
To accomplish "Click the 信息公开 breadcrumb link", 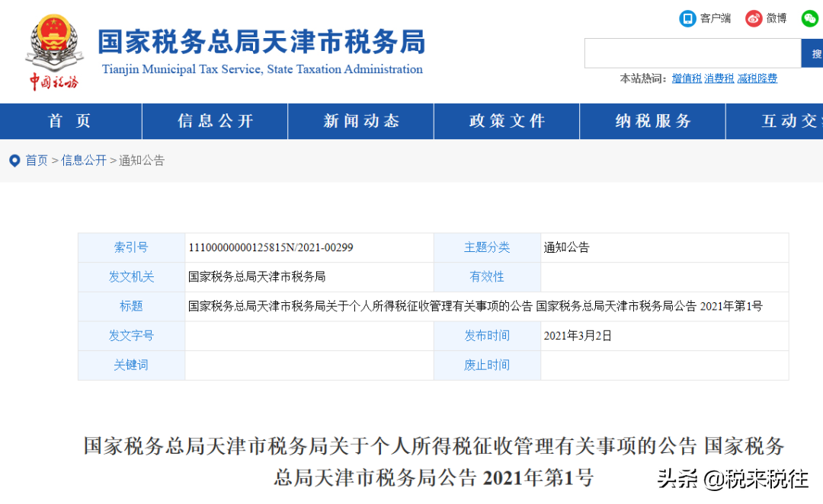I will pyautogui.click(x=84, y=161).
